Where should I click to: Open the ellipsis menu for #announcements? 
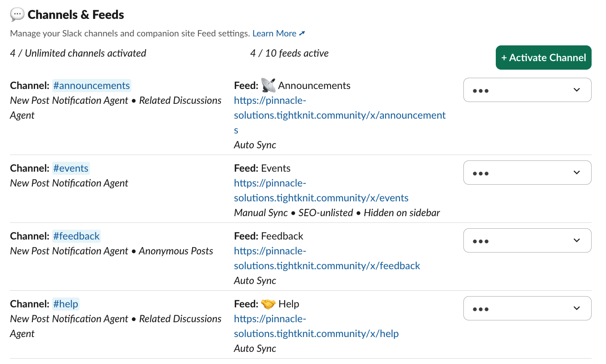point(481,90)
